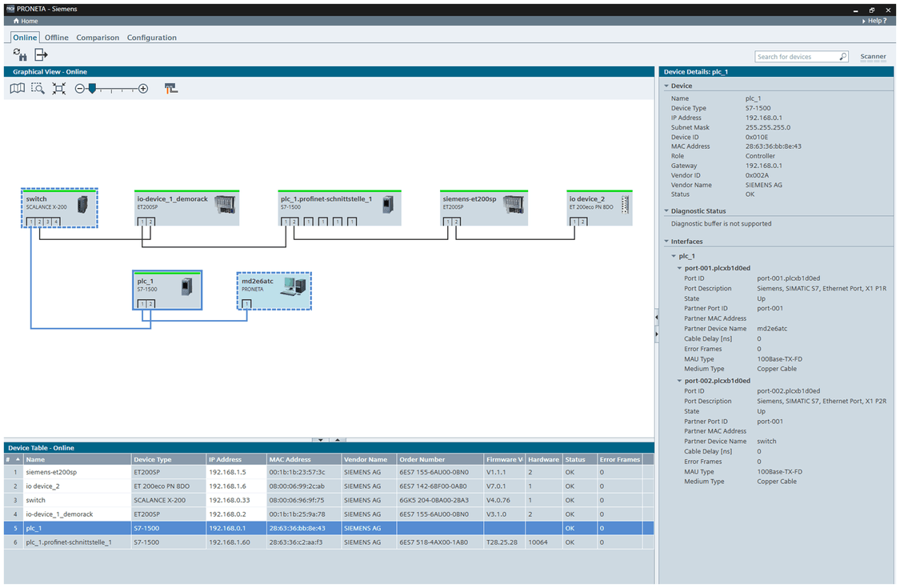The width and height of the screenshot is (900, 588).
Task: Collapse the Interfaces section
Action: tap(666, 242)
